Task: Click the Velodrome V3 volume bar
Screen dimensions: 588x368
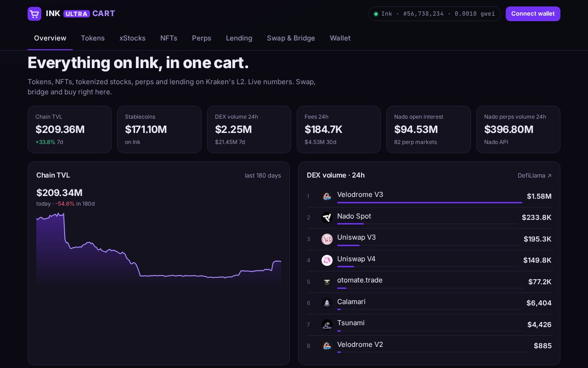Action: coord(430,202)
